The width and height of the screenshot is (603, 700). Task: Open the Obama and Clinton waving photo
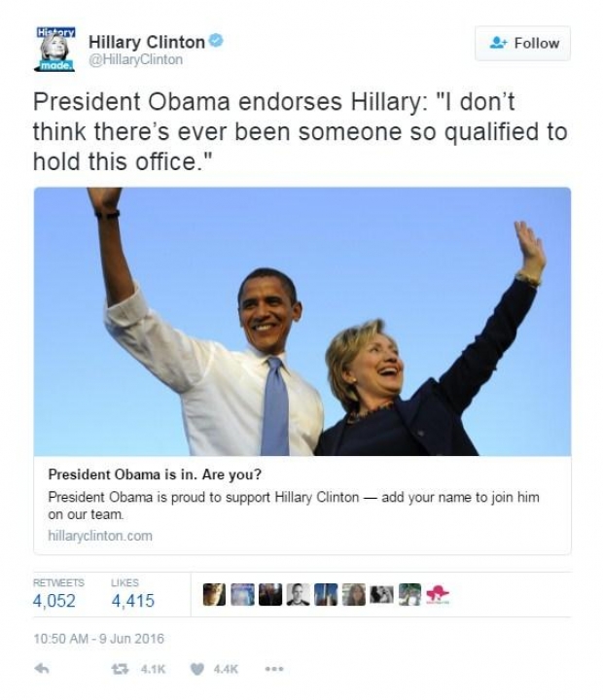pos(302,322)
